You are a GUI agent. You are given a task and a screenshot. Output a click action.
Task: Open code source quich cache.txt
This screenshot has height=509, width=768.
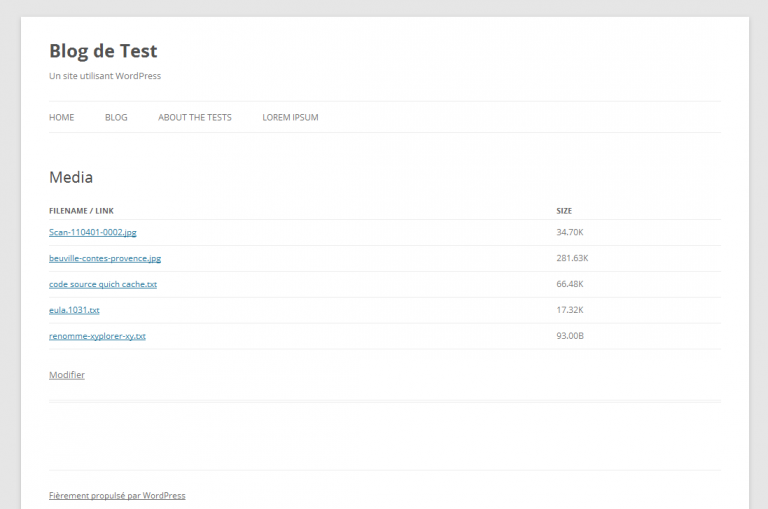point(103,284)
